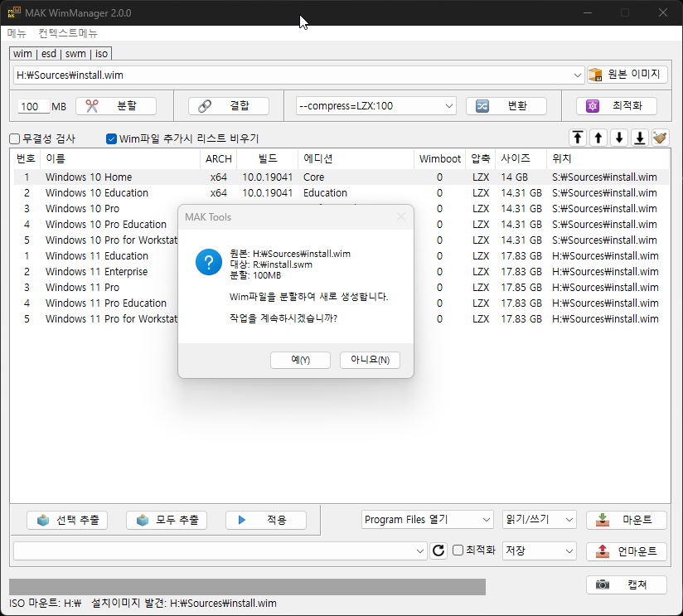Click the 분할 split button label
683x616 pixels.
pyautogui.click(x=127, y=106)
